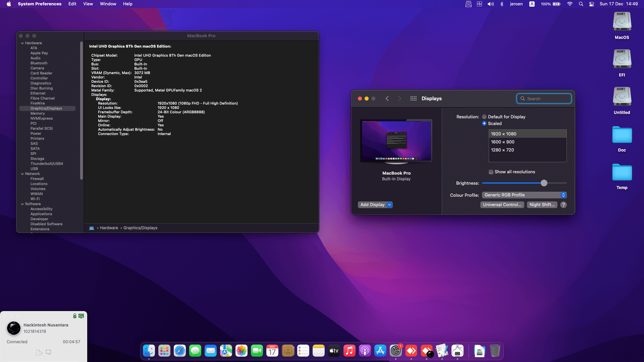Click the Brightness slider knob

point(544,183)
